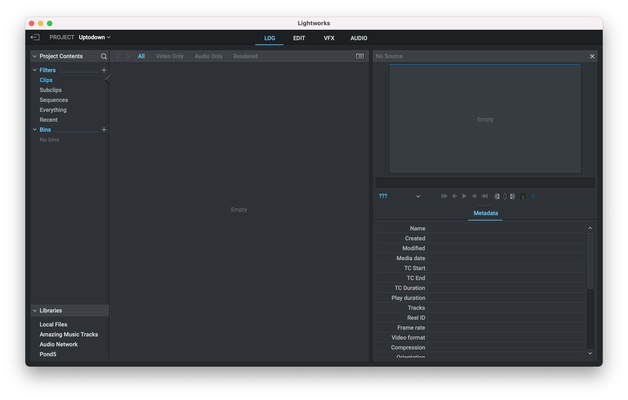Select the Subclips filter
The height and width of the screenshot is (400, 628).
pos(50,90)
